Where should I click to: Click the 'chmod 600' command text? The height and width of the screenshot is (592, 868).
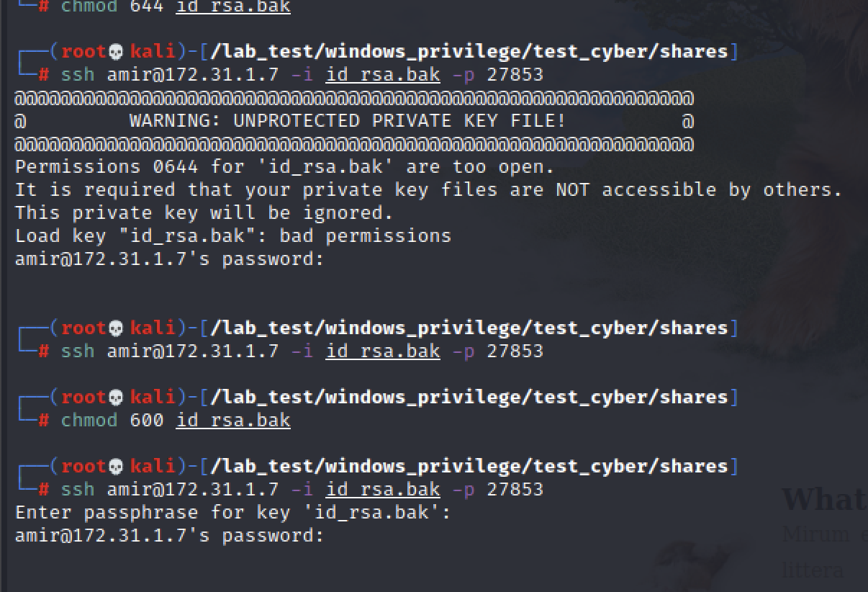tap(112, 421)
